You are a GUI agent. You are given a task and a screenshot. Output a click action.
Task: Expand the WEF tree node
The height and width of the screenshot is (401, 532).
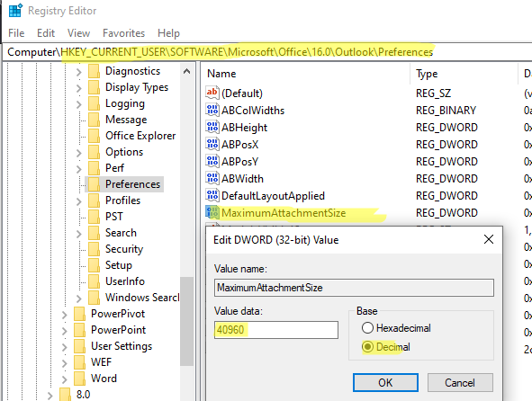pyautogui.click(x=64, y=363)
